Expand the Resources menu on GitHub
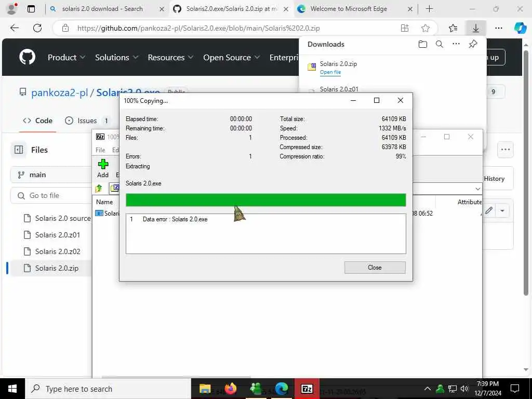Viewport: 532px width, 399px height. (170, 57)
